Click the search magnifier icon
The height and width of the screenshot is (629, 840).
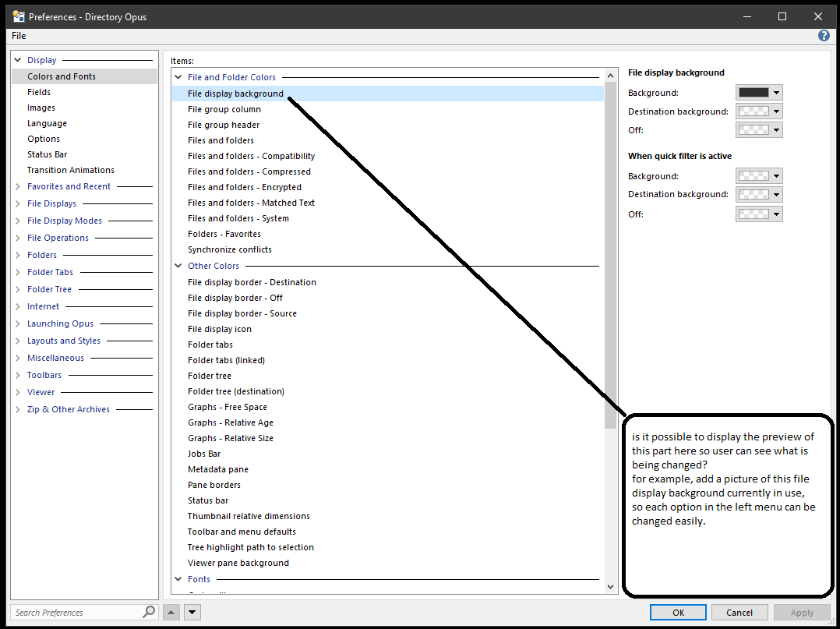149,611
